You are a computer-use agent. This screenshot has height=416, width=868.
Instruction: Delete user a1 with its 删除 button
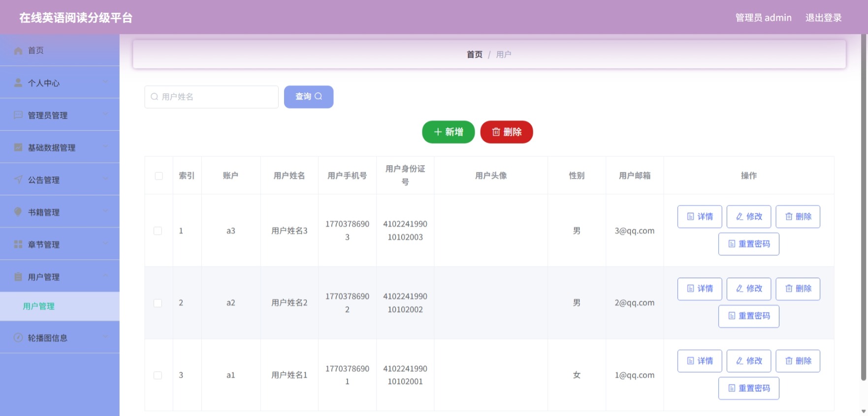pos(798,361)
